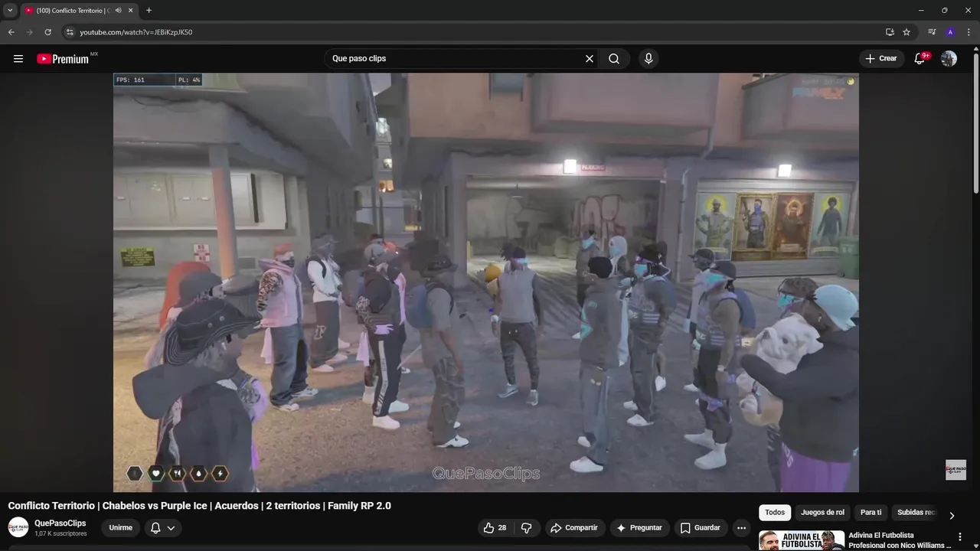Screen dimensions: 980x551
Task: Reload the YouTube page
Action: click(x=47, y=32)
